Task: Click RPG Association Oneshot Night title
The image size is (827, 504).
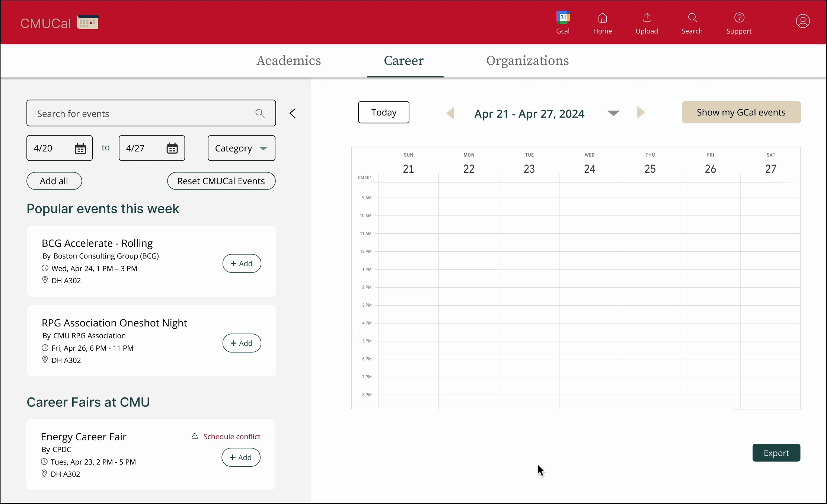Action: coord(114,323)
